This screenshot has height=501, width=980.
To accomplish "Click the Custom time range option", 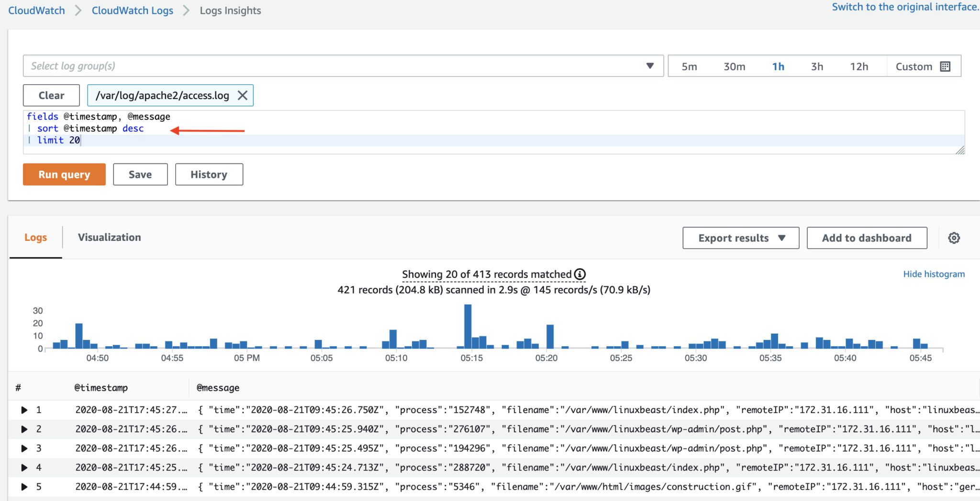I will pyautogui.click(x=924, y=66).
